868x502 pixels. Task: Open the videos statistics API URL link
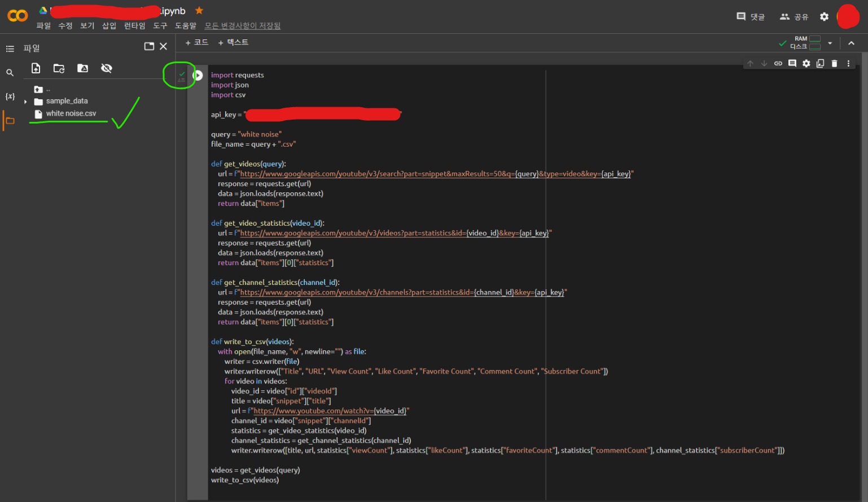[394, 233]
